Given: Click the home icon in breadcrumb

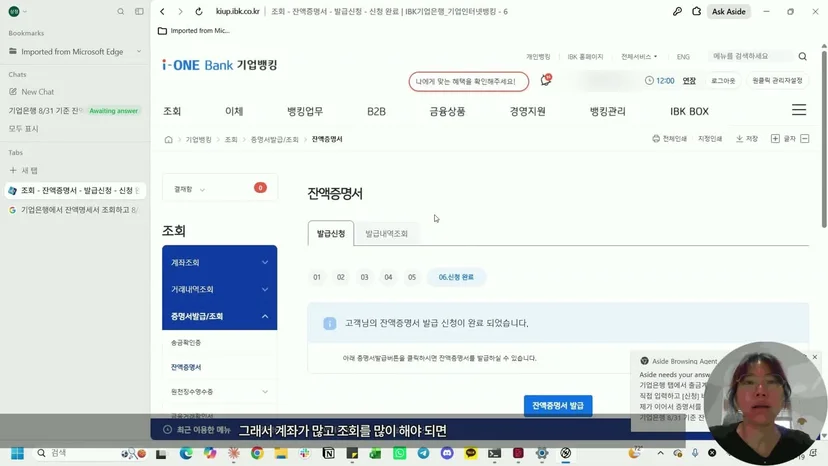Looking at the screenshot, I should point(168,139).
